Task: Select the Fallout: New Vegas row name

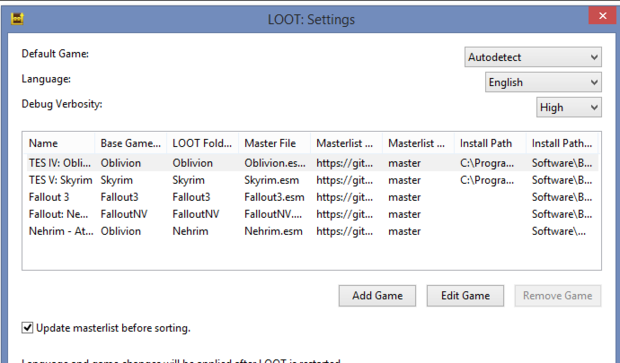Action: point(59,214)
